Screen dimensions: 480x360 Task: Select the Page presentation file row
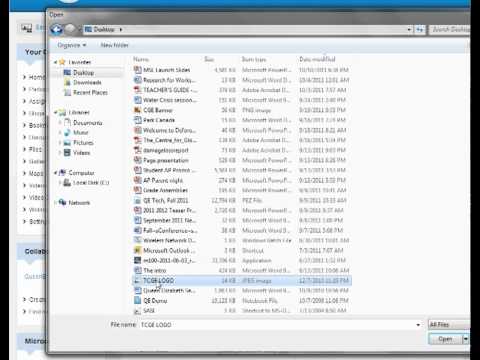[241, 160]
